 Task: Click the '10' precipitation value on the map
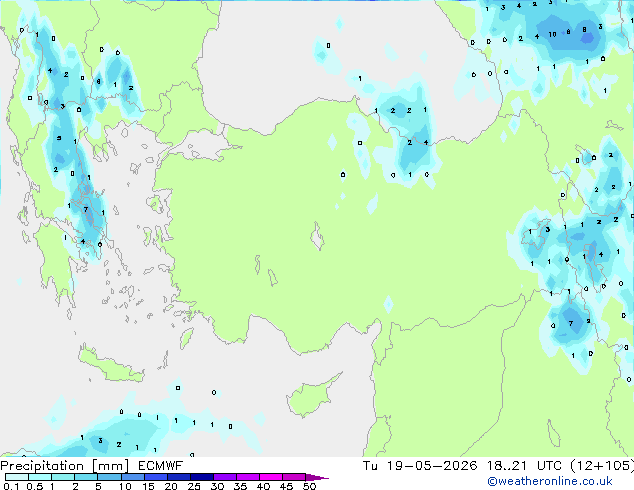point(552,35)
